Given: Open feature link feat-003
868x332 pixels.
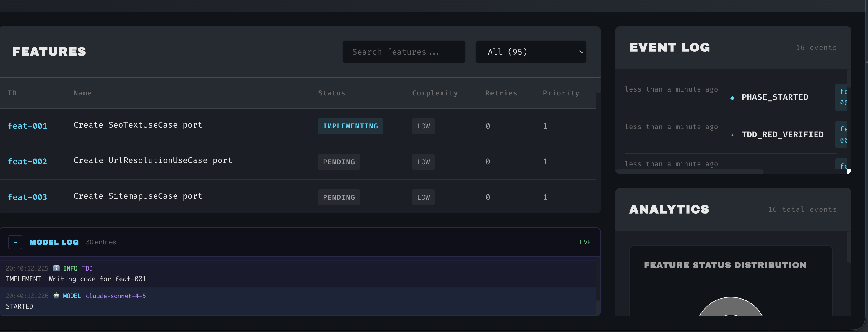Looking at the screenshot, I should click(27, 197).
